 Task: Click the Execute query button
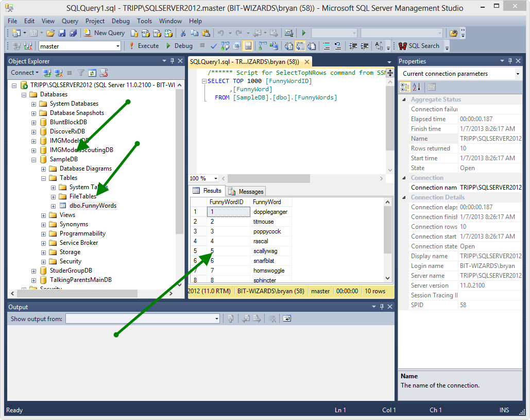pos(144,46)
